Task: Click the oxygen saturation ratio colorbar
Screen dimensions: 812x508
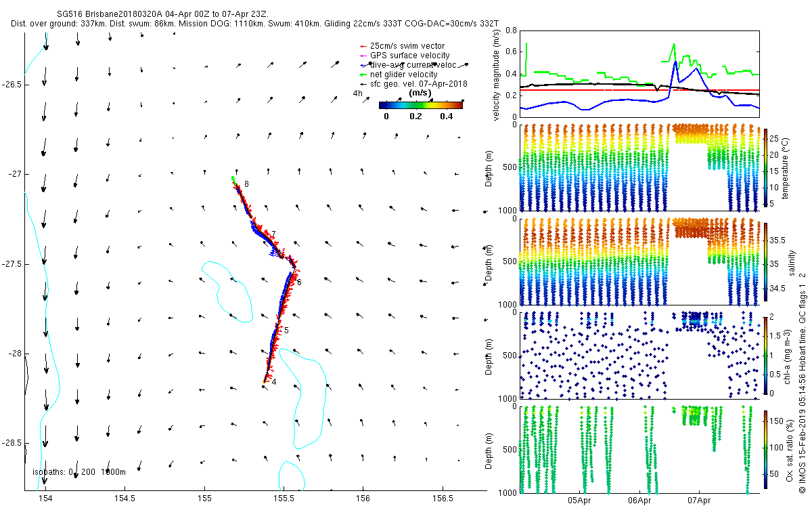Action: point(765,449)
